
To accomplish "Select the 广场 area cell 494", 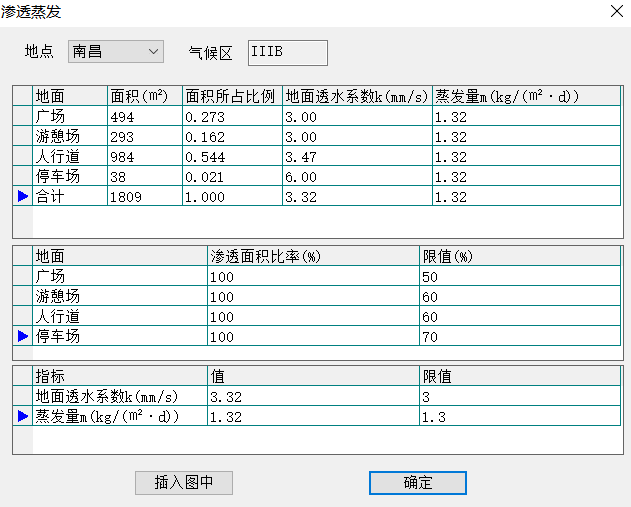I will coord(144,117).
